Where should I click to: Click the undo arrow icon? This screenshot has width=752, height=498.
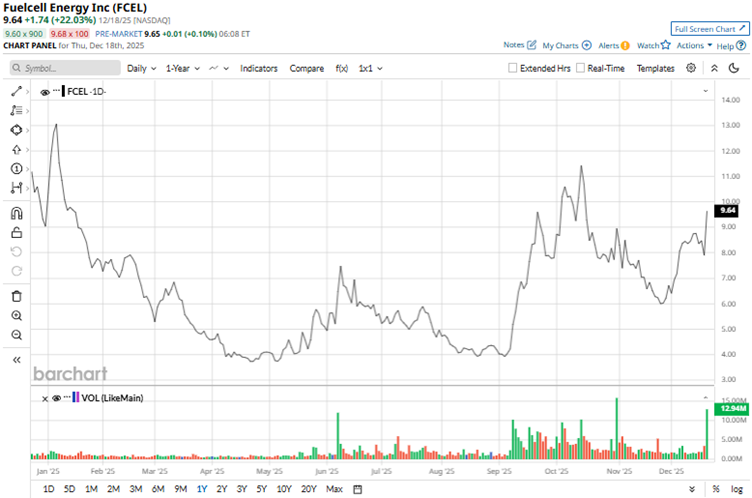[16, 252]
